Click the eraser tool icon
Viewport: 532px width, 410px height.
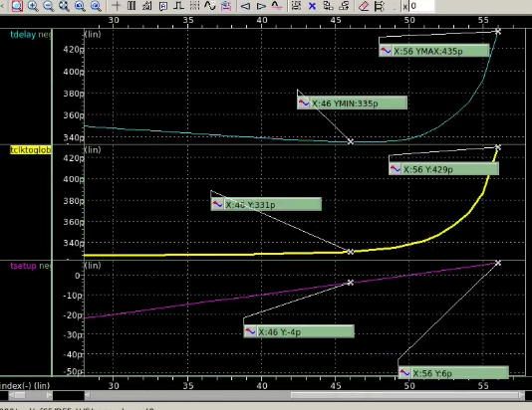364,6
